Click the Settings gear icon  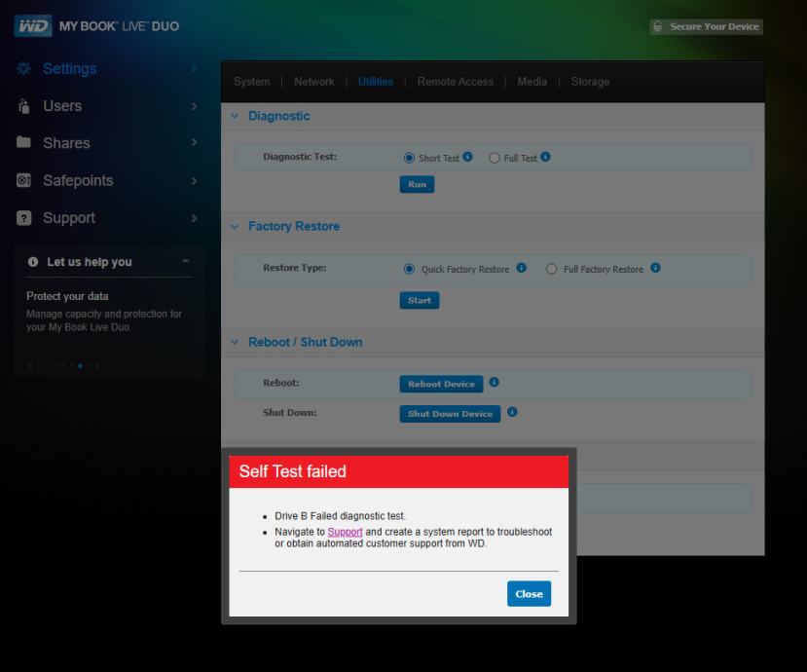23,68
